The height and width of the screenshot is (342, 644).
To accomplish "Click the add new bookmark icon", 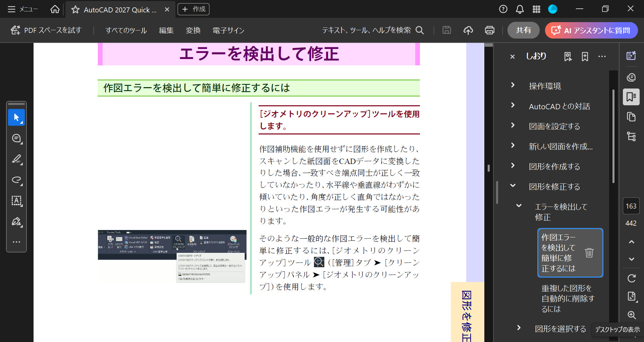I will click(x=585, y=57).
